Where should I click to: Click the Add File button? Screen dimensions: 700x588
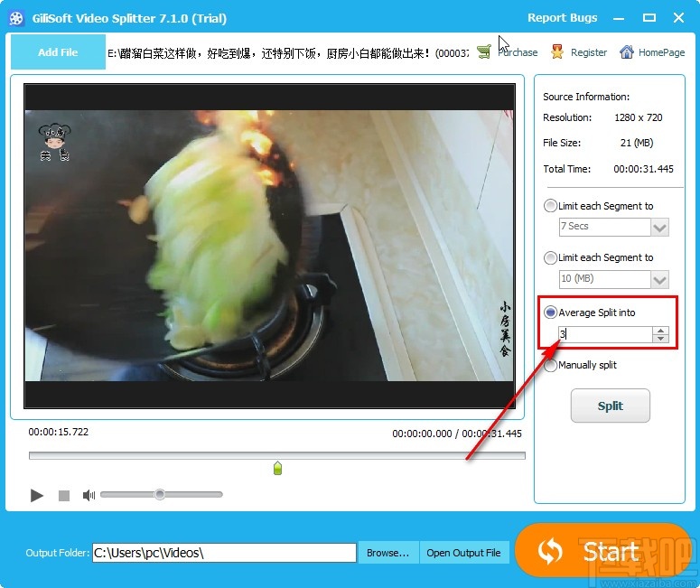pyautogui.click(x=58, y=51)
